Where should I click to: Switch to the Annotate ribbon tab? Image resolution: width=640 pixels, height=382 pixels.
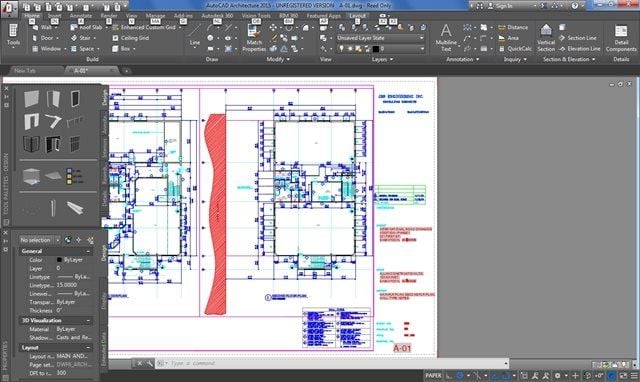[x=80, y=16]
